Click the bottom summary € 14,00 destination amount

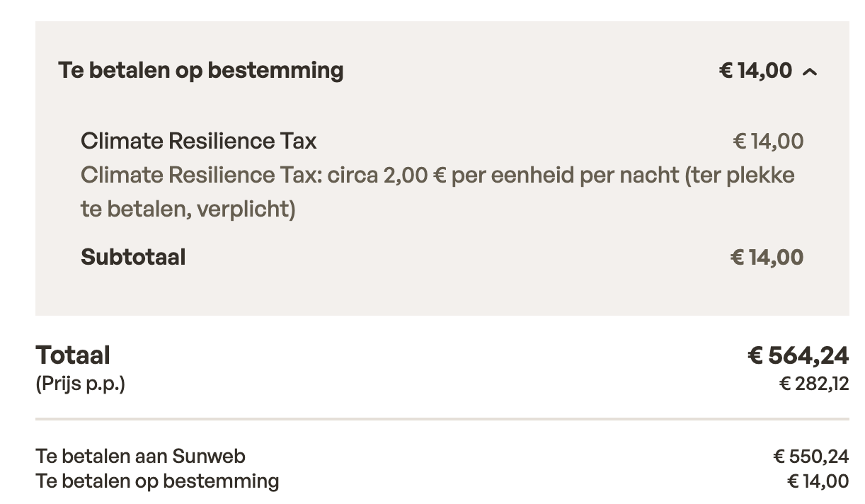pyautogui.click(x=818, y=481)
